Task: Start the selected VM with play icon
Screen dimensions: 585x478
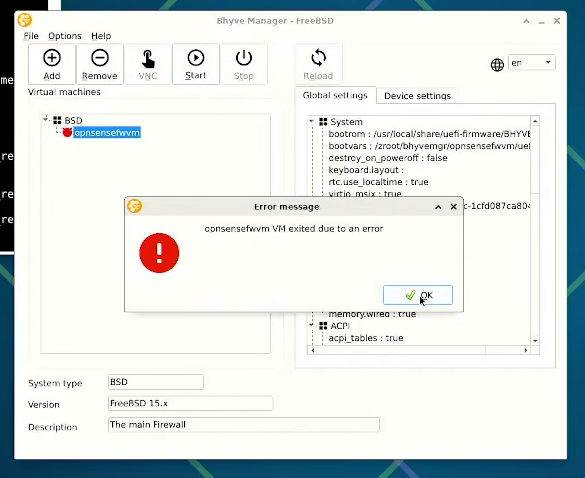Action: tap(195, 58)
